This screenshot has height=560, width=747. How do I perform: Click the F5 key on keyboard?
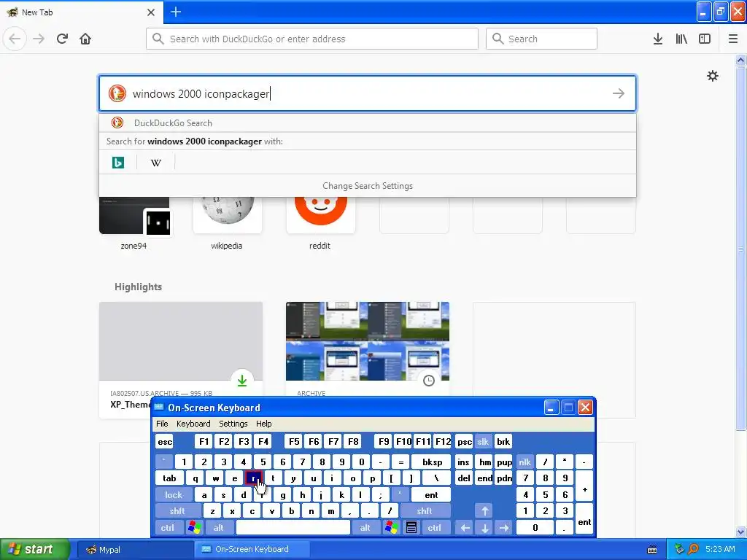click(x=294, y=441)
